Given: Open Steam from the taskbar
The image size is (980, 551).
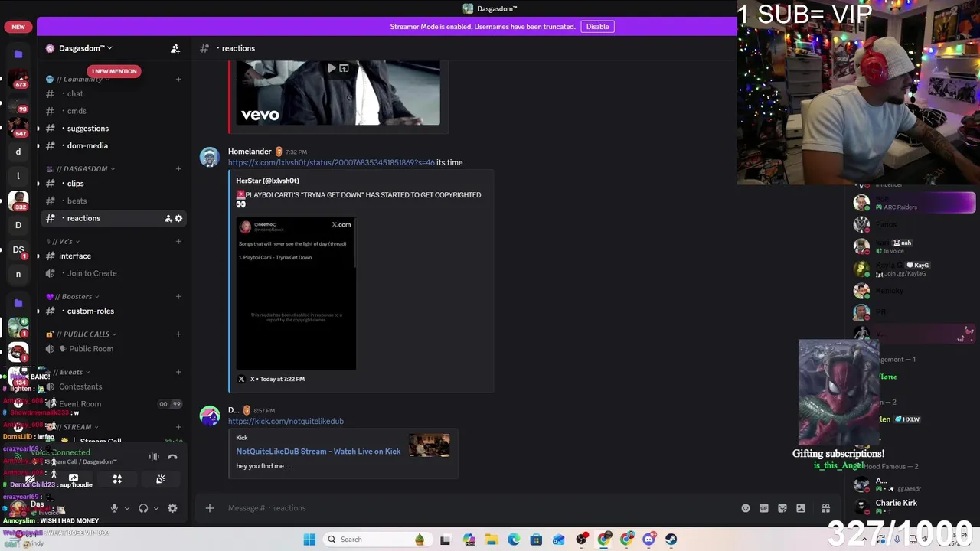Looking at the screenshot, I should point(671,540).
